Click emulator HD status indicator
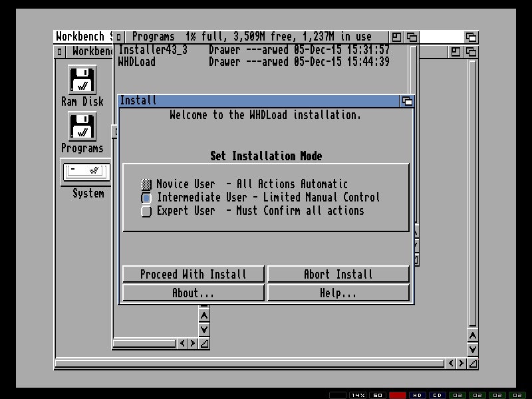This screenshot has height=399, width=532. (418, 395)
